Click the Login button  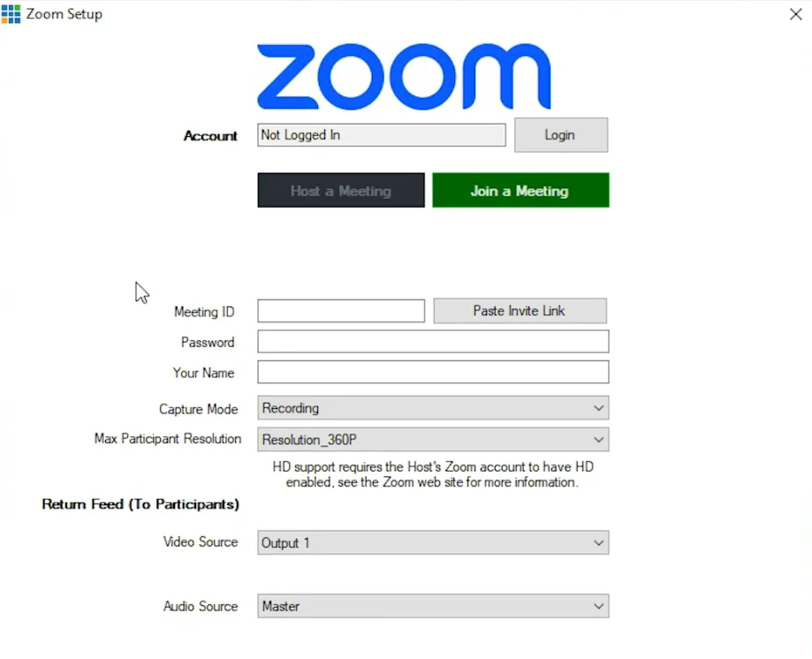click(559, 134)
